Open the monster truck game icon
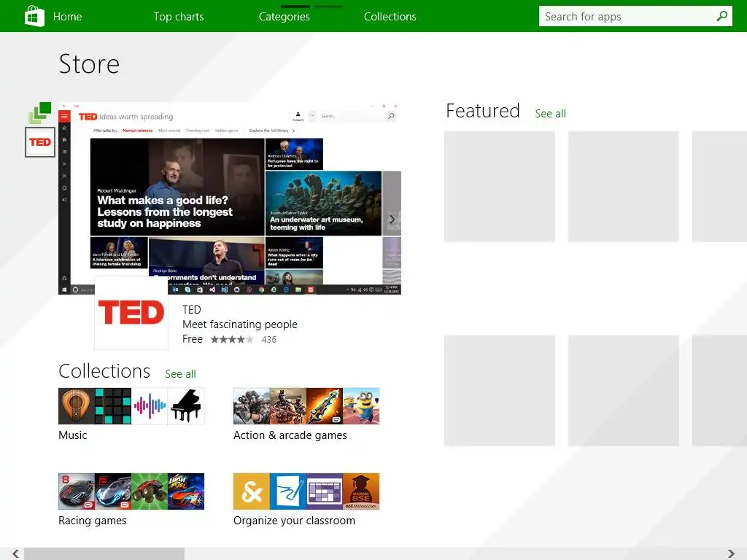Image resolution: width=747 pixels, height=560 pixels. 150,491
